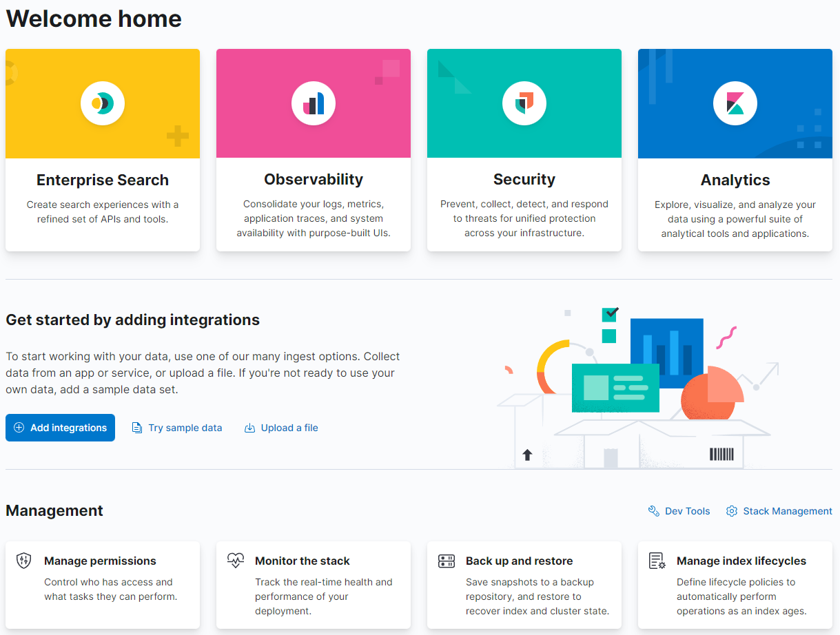Follow the Upload a file link

pos(289,428)
